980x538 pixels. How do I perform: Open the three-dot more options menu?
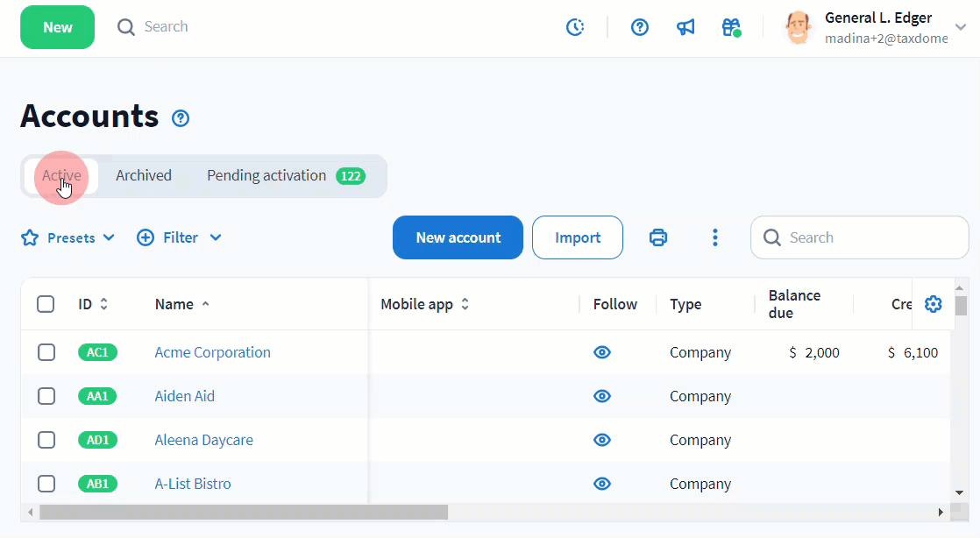[715, 237]
